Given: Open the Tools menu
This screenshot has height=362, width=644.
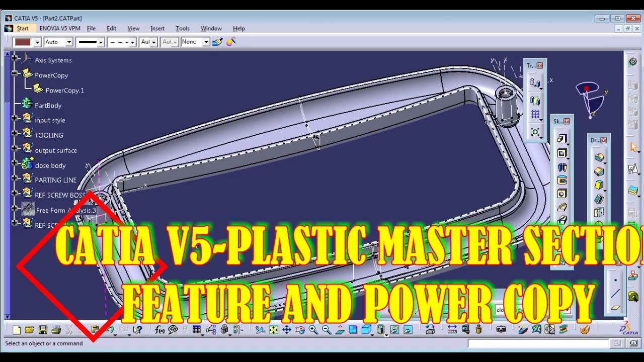Looking at the screenshot, I should coord(183,29).
